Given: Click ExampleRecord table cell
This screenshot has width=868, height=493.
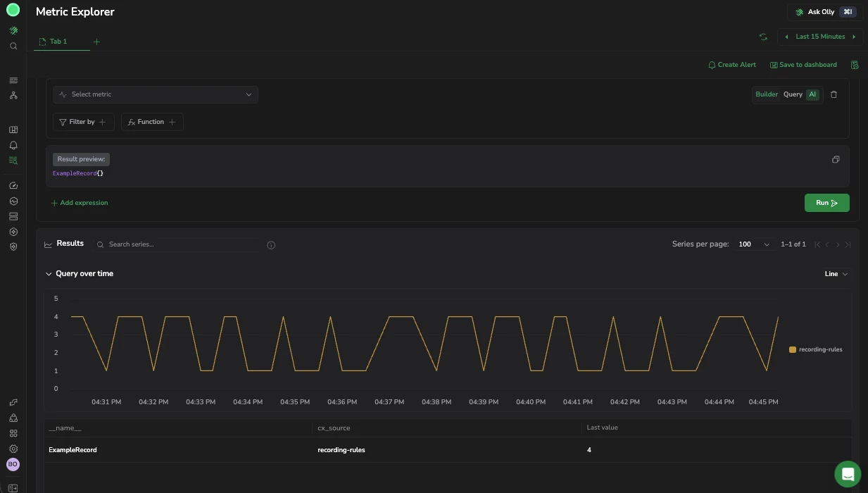Looking at the screenshot, I should [73, 450].
